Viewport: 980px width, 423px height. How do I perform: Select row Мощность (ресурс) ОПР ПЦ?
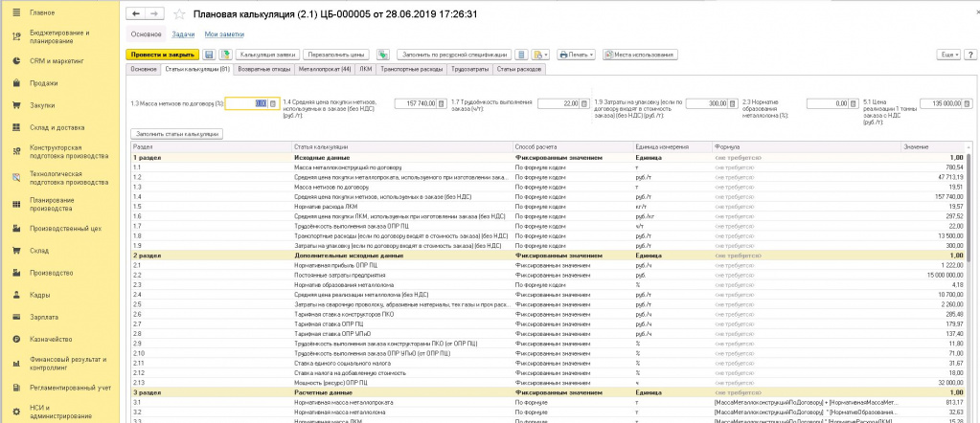pyautogui.click(x=549, y=383)
